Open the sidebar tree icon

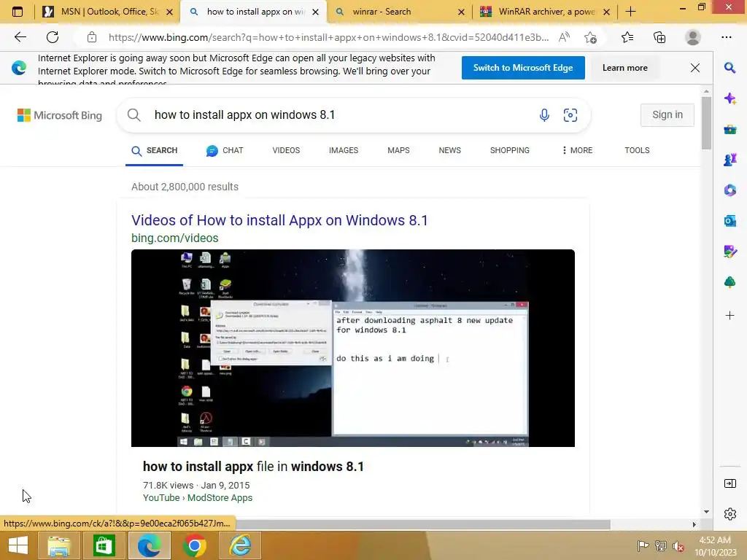729,282
